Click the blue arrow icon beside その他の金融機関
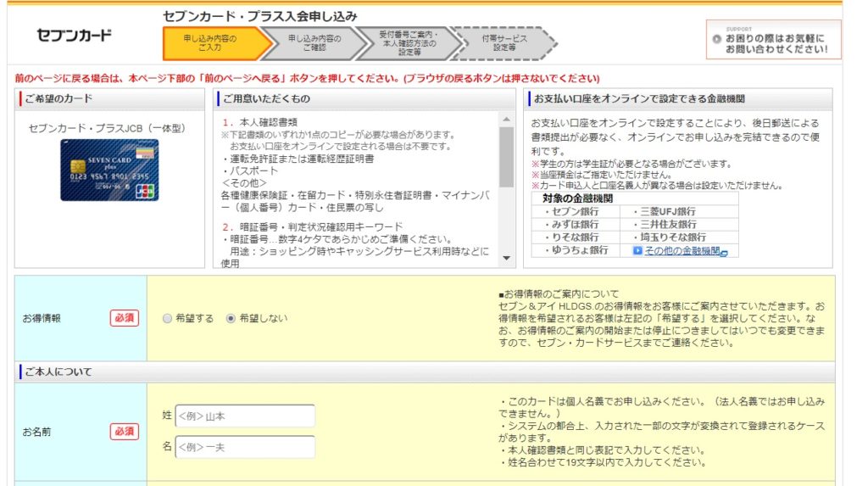 [x=637, y=251]
